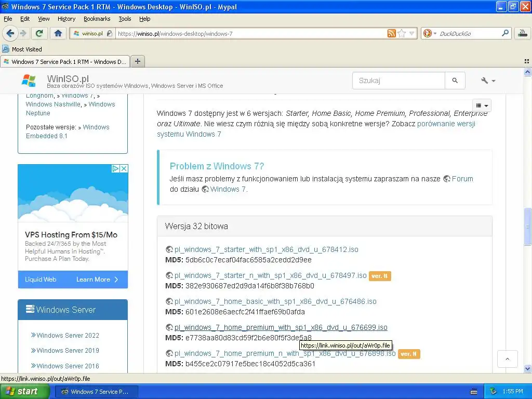Click the 2h toolbar icon

coord(523,33)
